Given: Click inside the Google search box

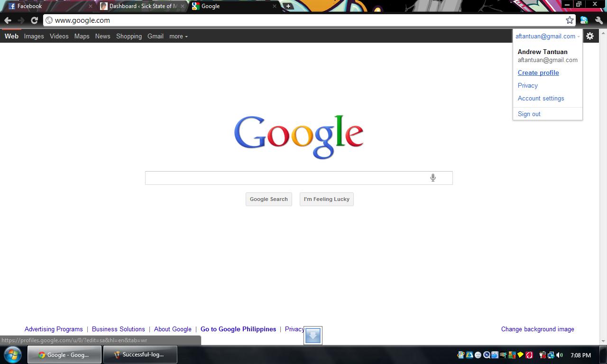Looking at the screenshot, I should [x=285, y=178].
